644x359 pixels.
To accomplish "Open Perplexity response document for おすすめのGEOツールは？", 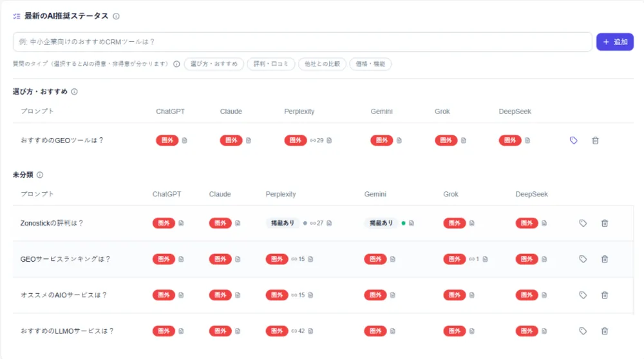I will point(329,141).
